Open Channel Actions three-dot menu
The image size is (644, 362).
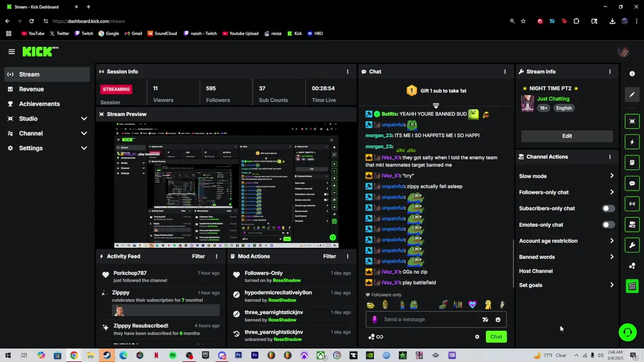(x=610, y=157)
